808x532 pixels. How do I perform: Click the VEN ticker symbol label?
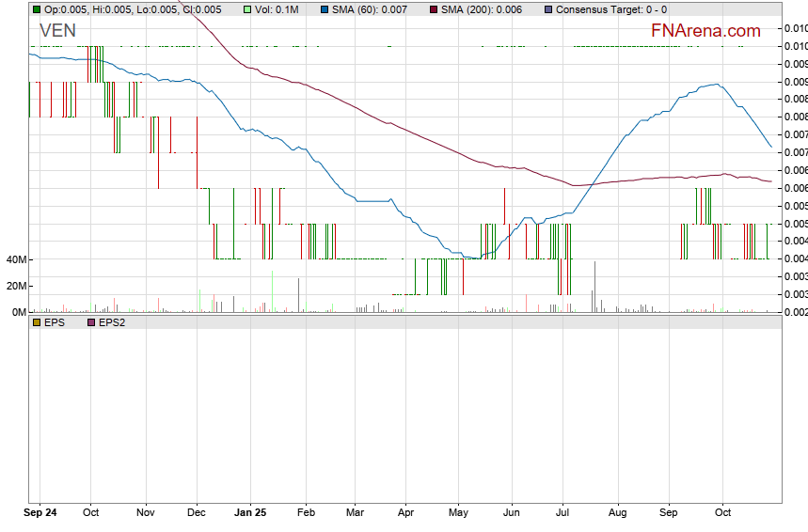point(57,31)
